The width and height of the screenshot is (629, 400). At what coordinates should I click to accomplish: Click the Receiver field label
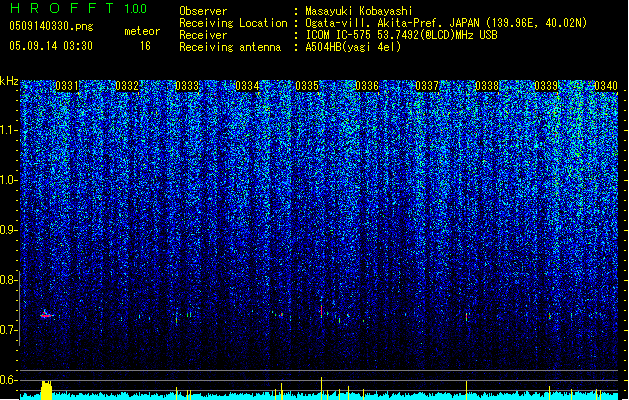click(203, 35)
